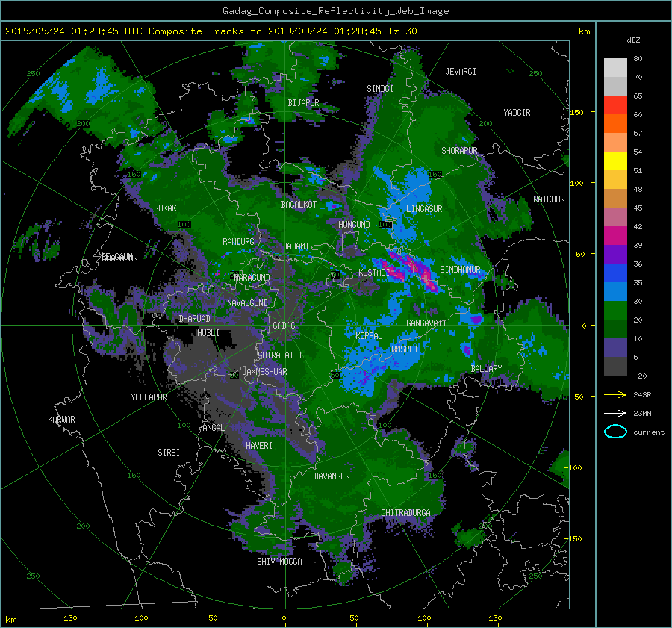Click the KOPPAL city label
The image size is (672, 628).
pyautogui.click(x=369, y=336)
